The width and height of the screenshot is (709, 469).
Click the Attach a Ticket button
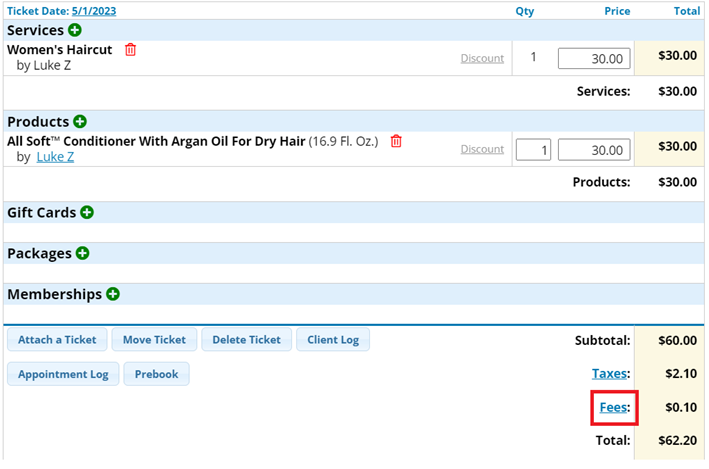point(57,340)
